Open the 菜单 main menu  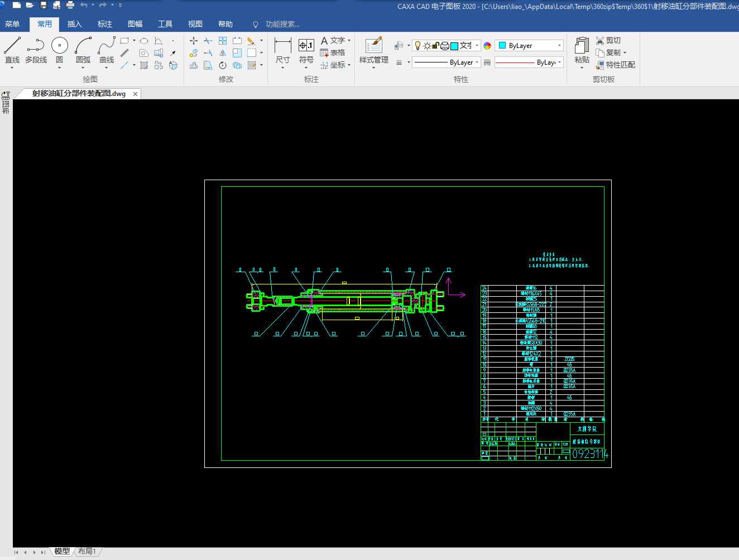[12, 24]
